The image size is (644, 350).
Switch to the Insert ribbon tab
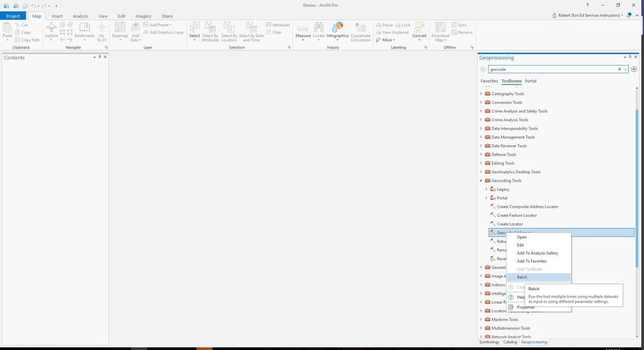coord(57,16)
